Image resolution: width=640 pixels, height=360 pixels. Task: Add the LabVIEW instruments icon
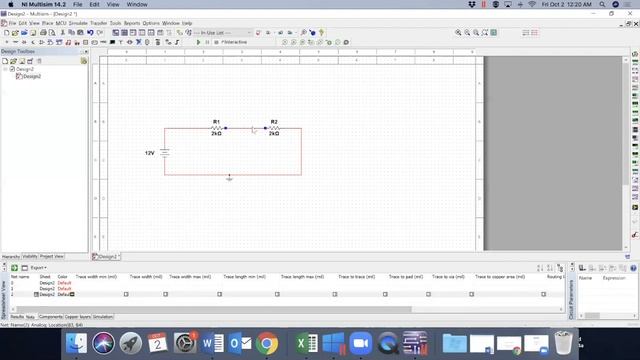(x=635, y=207)
